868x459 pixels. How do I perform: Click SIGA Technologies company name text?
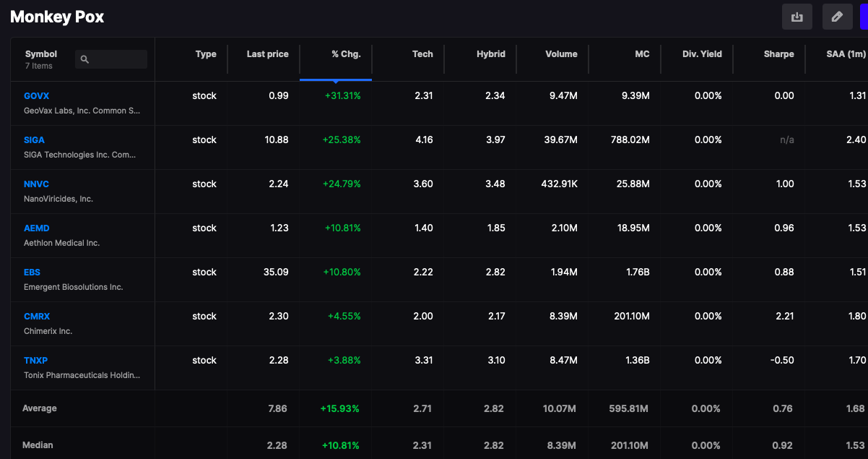pyautogui.click(x=79, y=155)
